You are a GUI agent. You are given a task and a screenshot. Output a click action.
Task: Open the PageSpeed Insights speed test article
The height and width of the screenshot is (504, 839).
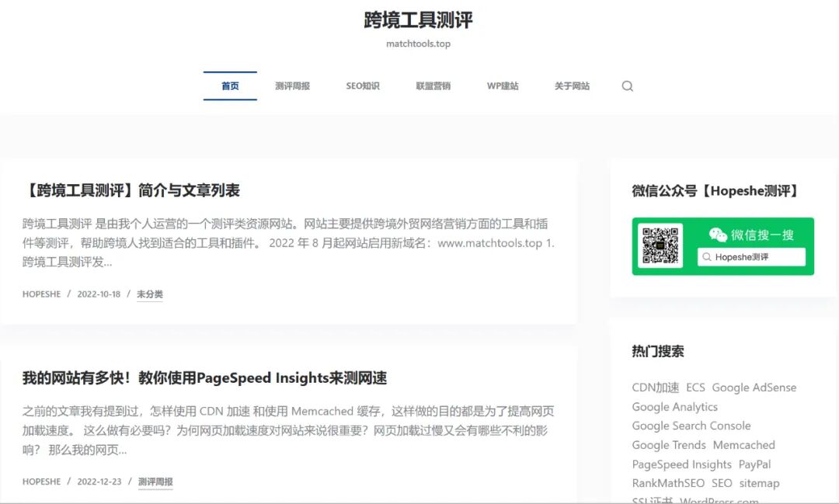(x=205, y=378)
